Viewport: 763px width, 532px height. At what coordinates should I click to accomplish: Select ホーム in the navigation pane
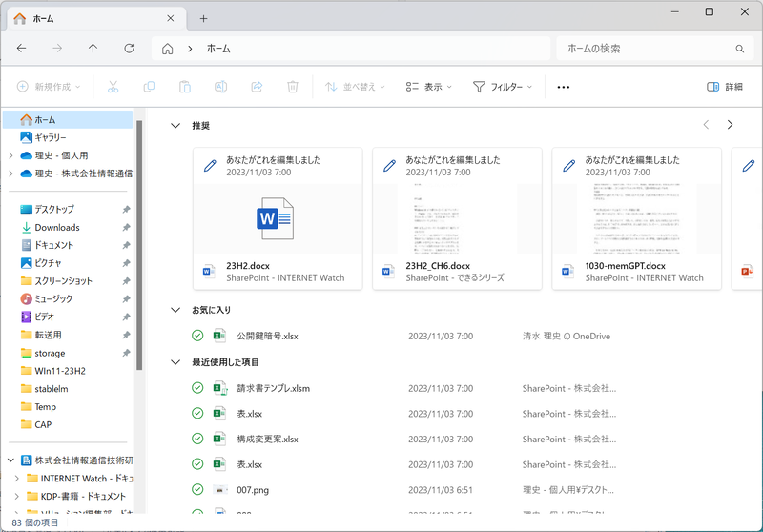coord(68,119)
